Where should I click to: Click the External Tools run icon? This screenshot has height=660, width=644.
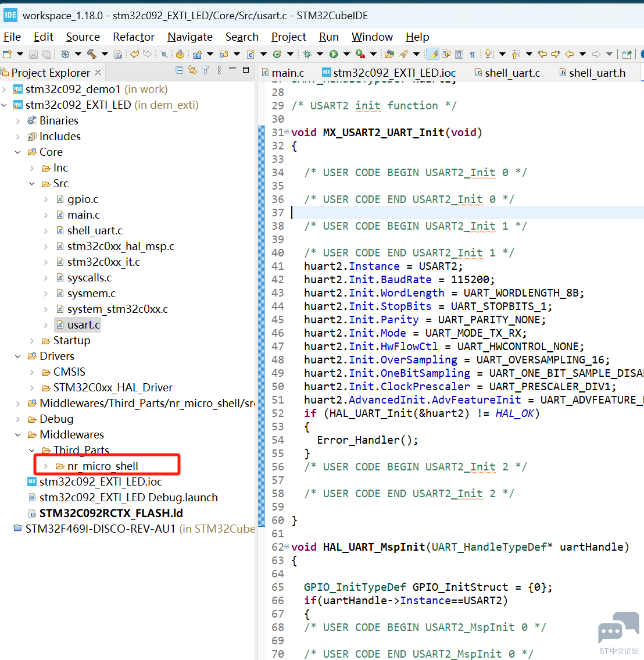pyautogui.click(x=360, y=54)
